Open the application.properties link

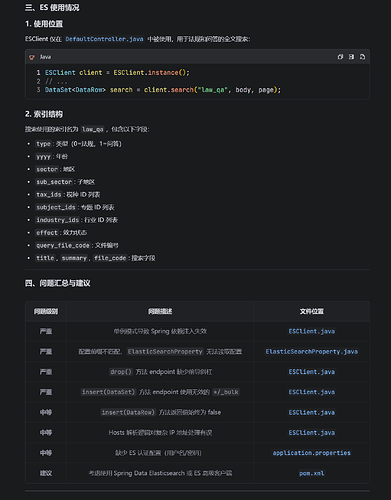coord(312,453)
